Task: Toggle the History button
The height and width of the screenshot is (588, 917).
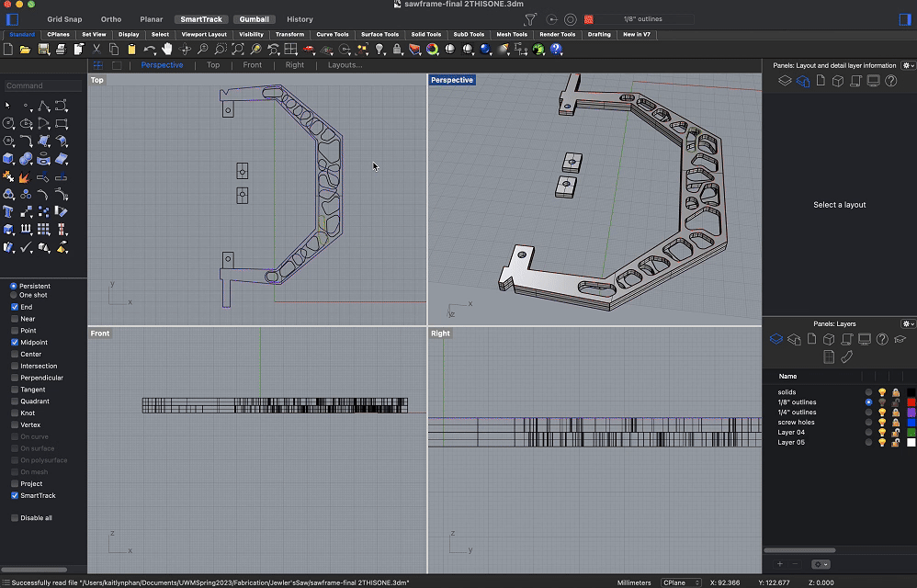Action: click(x=300, y=19)
